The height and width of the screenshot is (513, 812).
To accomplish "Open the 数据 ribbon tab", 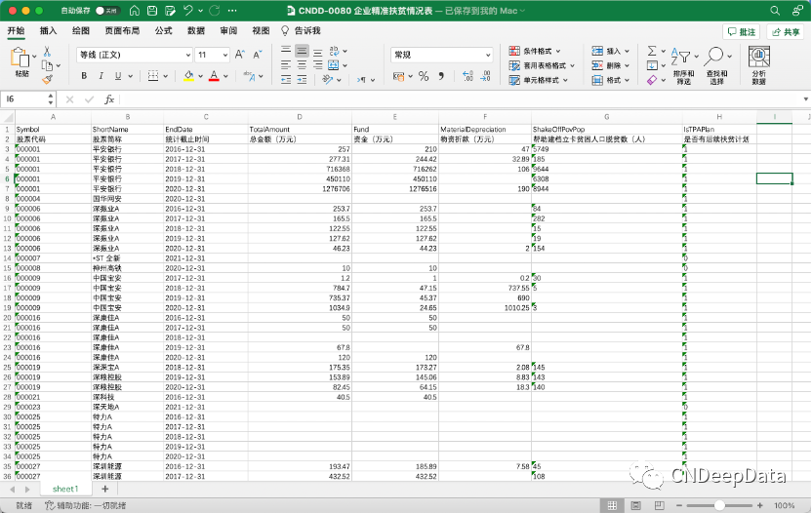I will tap(196, 30).
